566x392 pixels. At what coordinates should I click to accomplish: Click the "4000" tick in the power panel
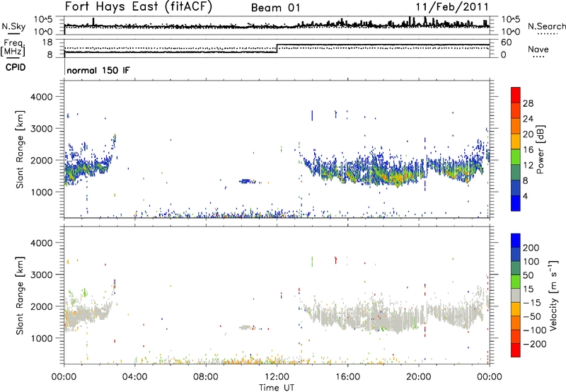[x=41, y=97]
